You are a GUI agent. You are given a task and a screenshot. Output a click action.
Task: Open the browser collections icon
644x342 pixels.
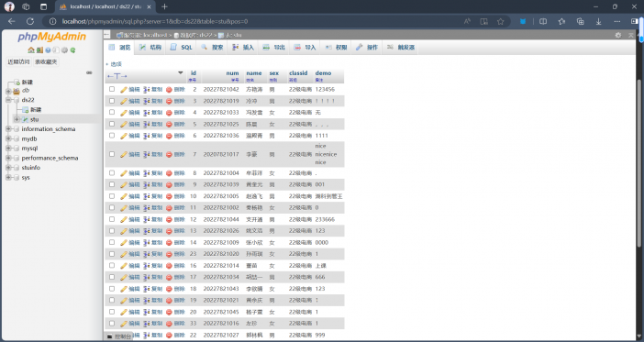pos(581,21)
